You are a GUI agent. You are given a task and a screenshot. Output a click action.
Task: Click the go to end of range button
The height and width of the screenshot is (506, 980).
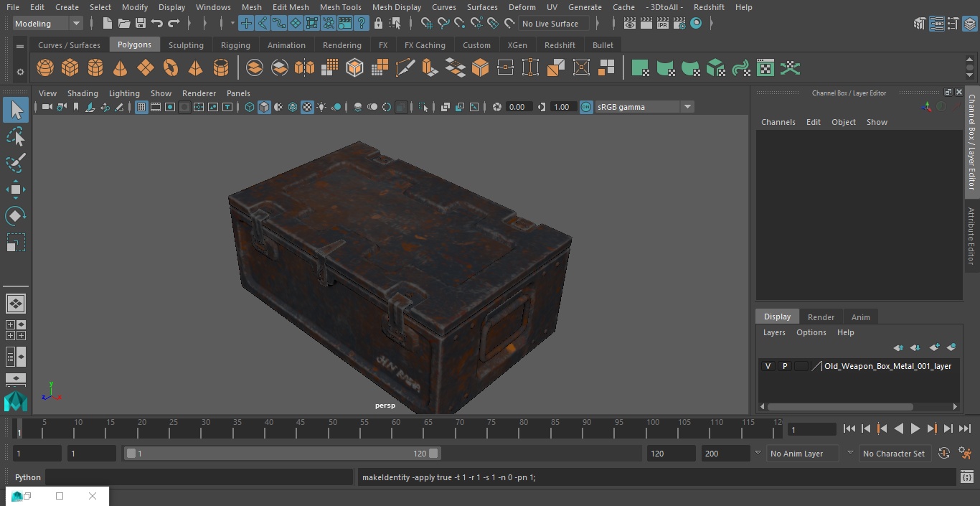(x=965, y=428)
